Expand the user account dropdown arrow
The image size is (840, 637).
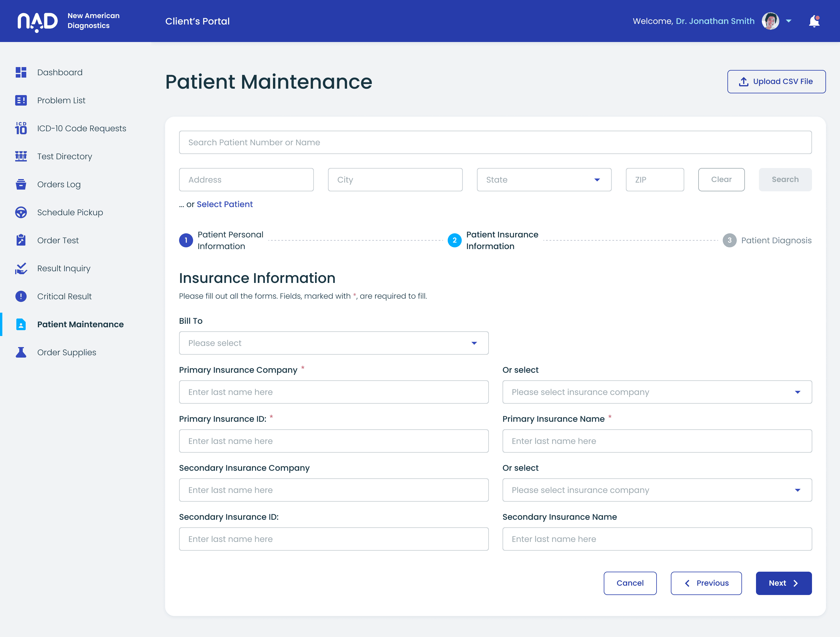tap(789, 21)
